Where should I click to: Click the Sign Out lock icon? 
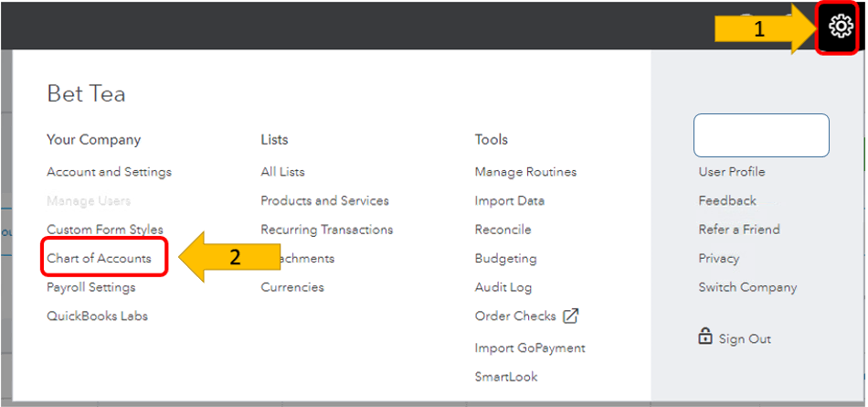[x=705, y=337]
